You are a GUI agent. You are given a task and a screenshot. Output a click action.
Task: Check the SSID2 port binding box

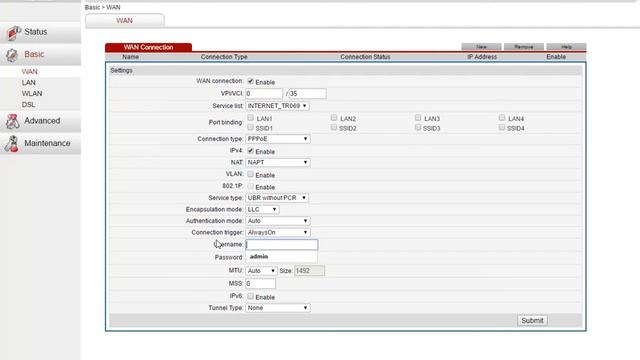click(334, 127)
